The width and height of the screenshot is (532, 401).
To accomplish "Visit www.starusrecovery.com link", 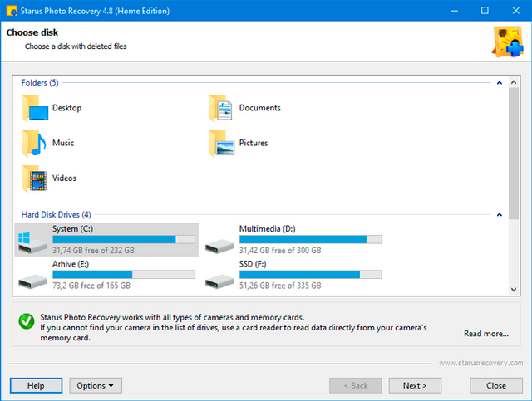I will (481, 363).
